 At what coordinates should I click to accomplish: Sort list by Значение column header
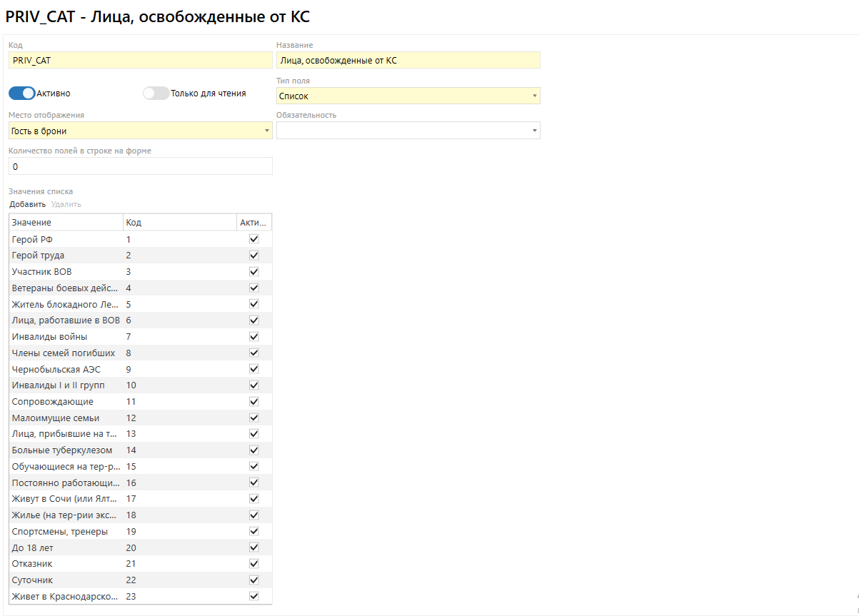pyautogui.click(x=66, y=223)
